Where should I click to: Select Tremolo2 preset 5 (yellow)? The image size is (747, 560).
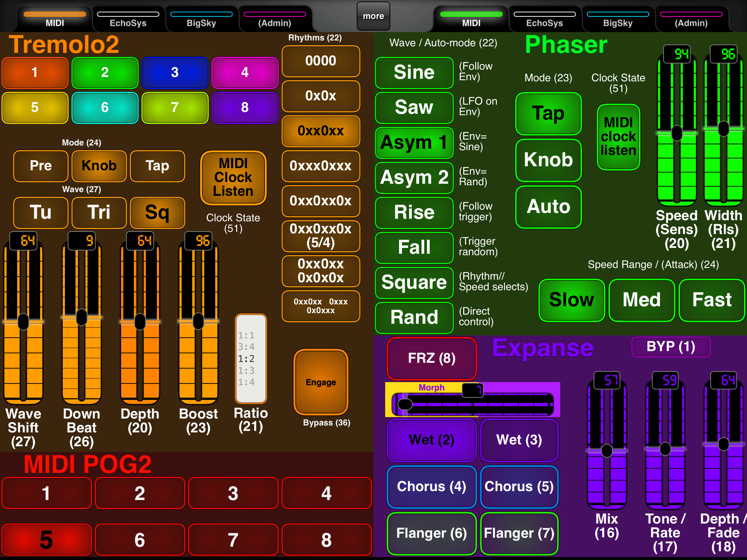35,108
